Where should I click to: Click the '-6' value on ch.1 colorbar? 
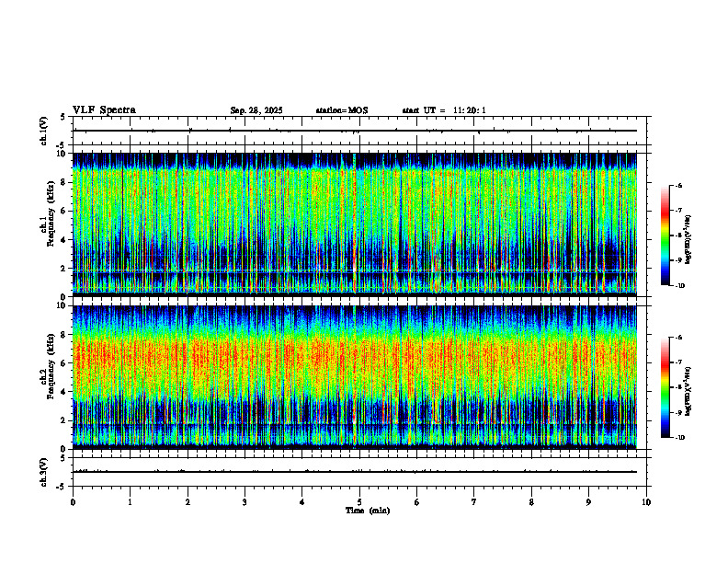tap(678, 185)
